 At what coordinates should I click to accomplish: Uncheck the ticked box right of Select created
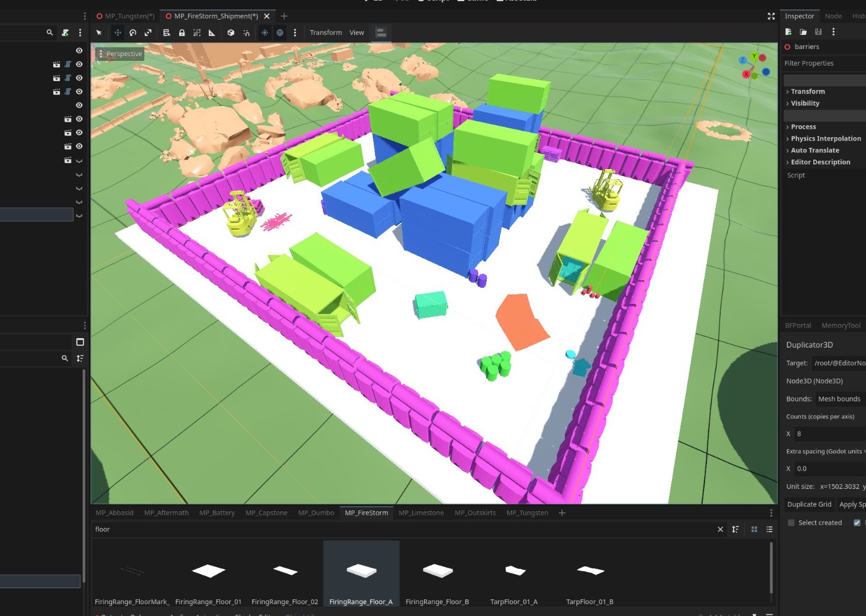[857, 523]
